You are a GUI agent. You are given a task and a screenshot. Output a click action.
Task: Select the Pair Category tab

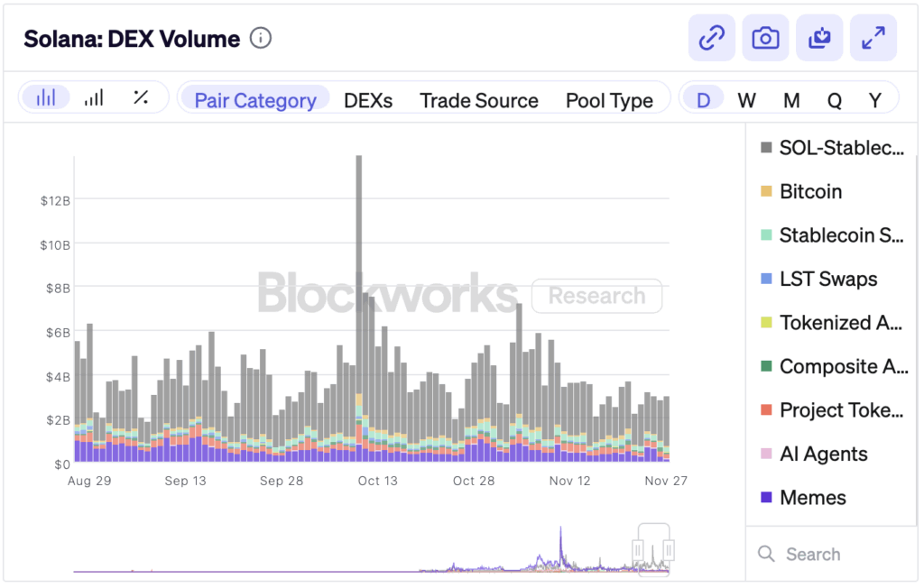(x=255, y=100)
